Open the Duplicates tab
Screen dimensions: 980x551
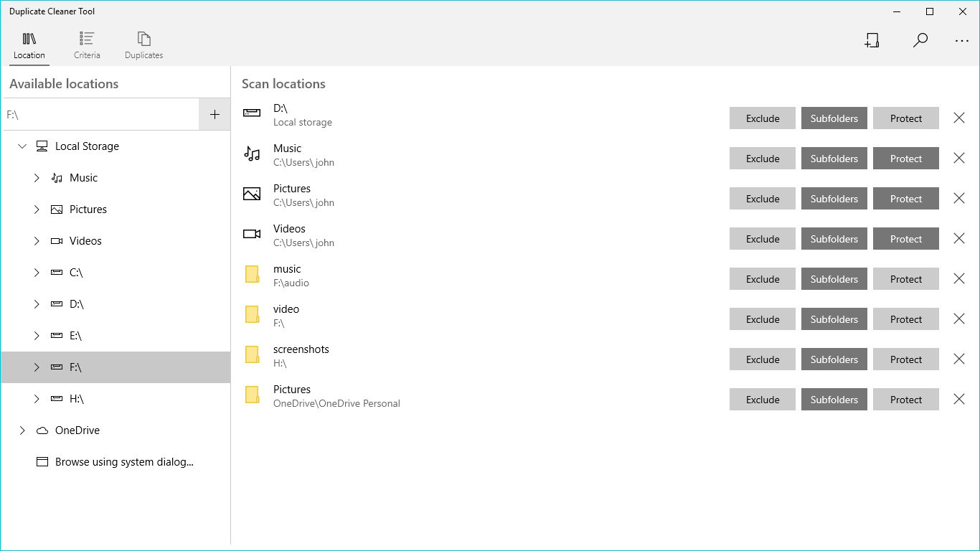pyautogui.click(x=143, y=45)
